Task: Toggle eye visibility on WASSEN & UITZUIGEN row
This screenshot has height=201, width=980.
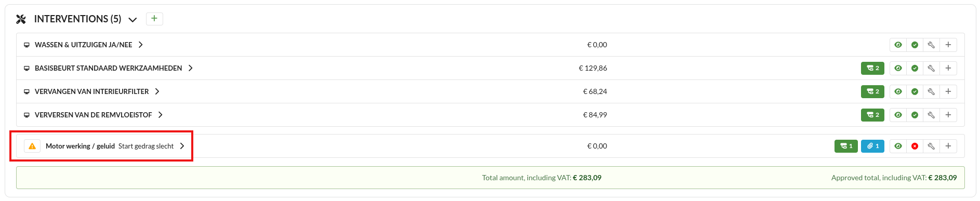Action: (898, 45)
